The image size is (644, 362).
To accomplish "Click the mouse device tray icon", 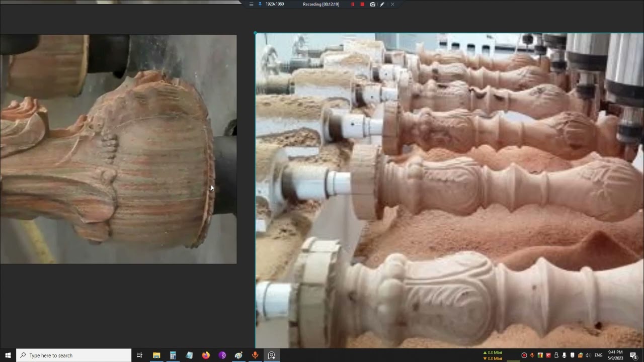I will tap(572, 355).
